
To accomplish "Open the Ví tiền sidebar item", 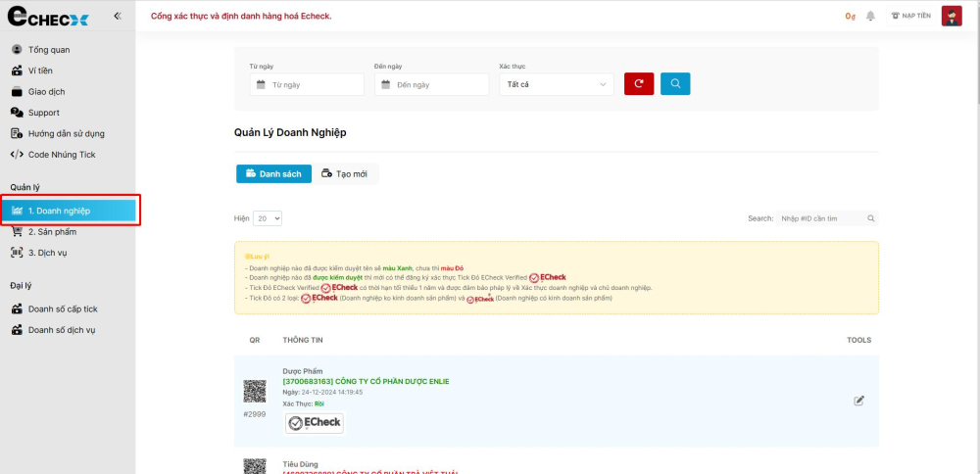I will tap(40, 71).
